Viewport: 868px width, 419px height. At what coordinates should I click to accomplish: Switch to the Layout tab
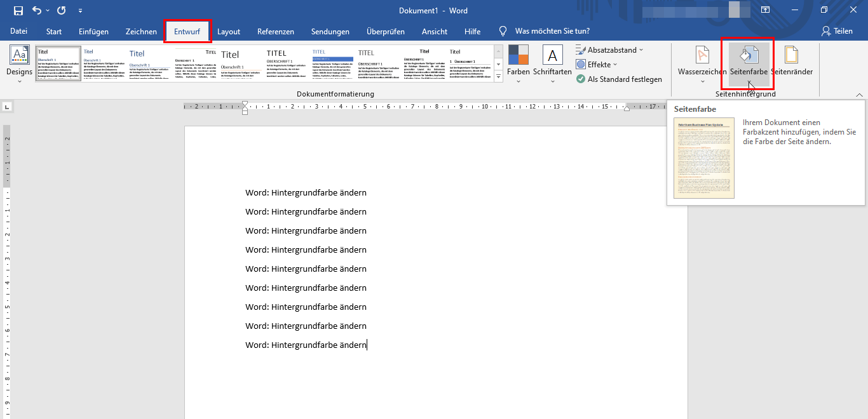(x=229, y=32)
